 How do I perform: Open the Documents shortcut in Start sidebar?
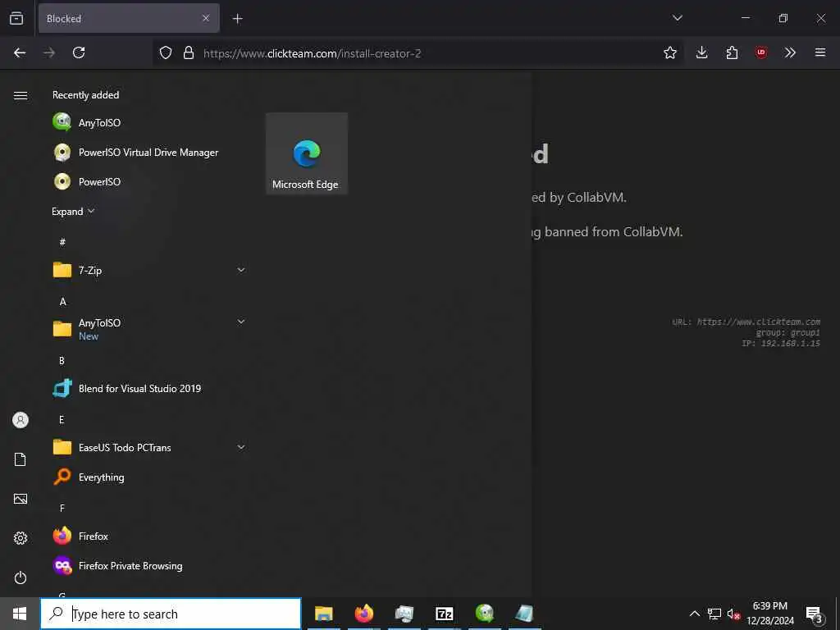tap(21, 459)
